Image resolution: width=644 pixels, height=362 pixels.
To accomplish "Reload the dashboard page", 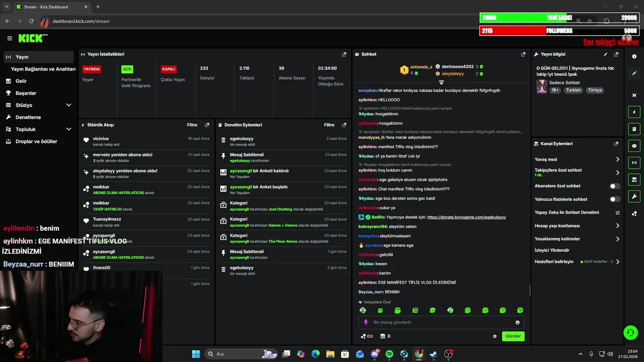I will pyautogui.click(x=31, y=21).
